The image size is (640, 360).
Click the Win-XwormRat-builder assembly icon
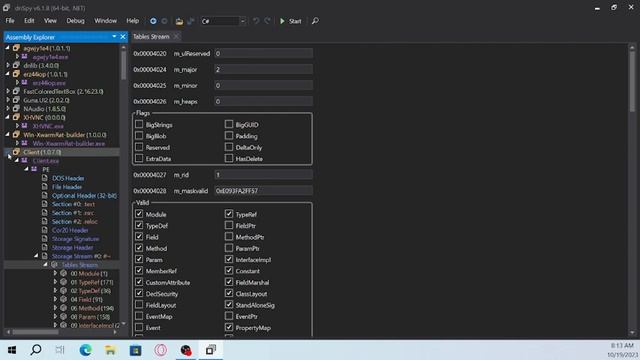[16, 135]
